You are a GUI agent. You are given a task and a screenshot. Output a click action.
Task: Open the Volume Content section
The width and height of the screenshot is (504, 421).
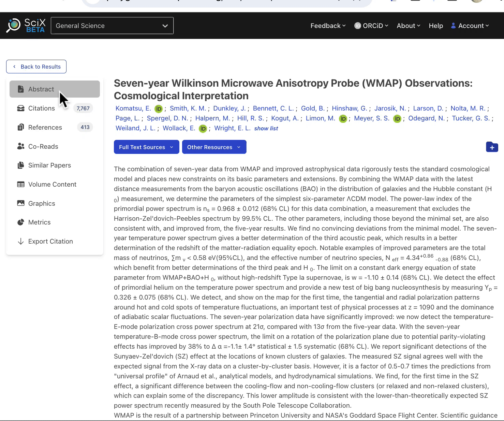(x=52, y=184)
